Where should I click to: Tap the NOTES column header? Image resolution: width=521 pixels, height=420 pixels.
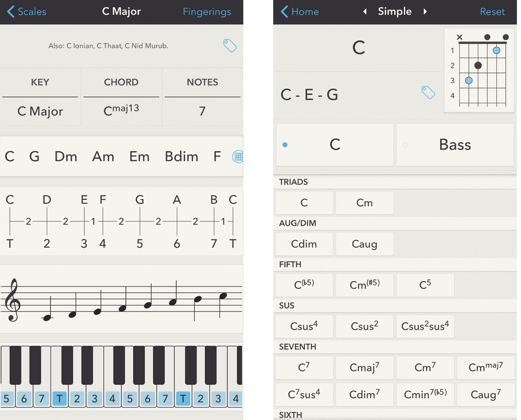(x=203, y=82)
